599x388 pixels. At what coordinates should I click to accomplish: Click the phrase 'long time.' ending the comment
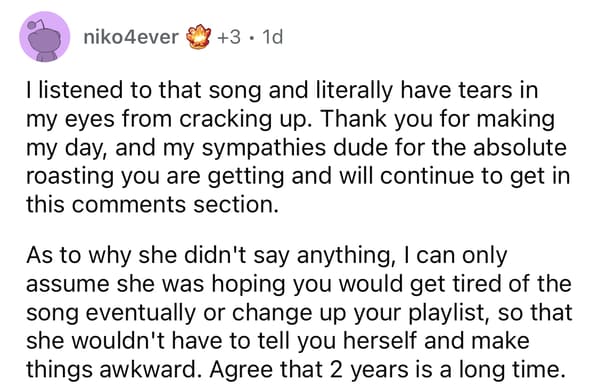pos(512,370)
